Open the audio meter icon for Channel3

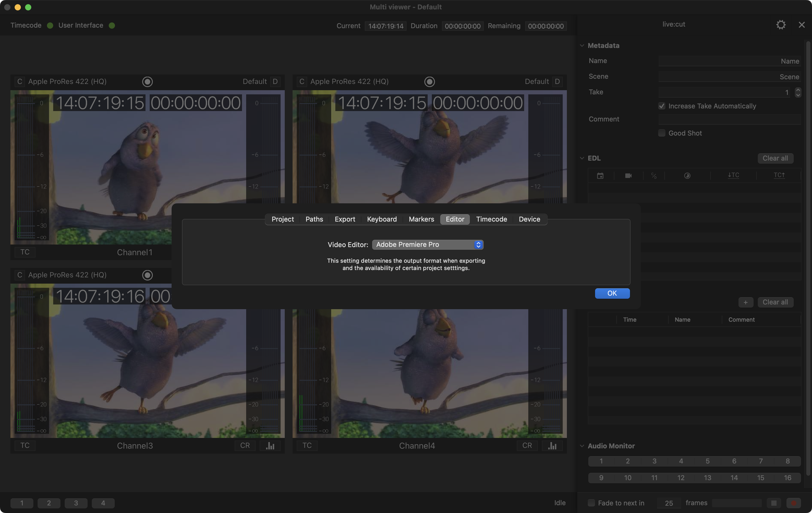(x=270, y=445)
